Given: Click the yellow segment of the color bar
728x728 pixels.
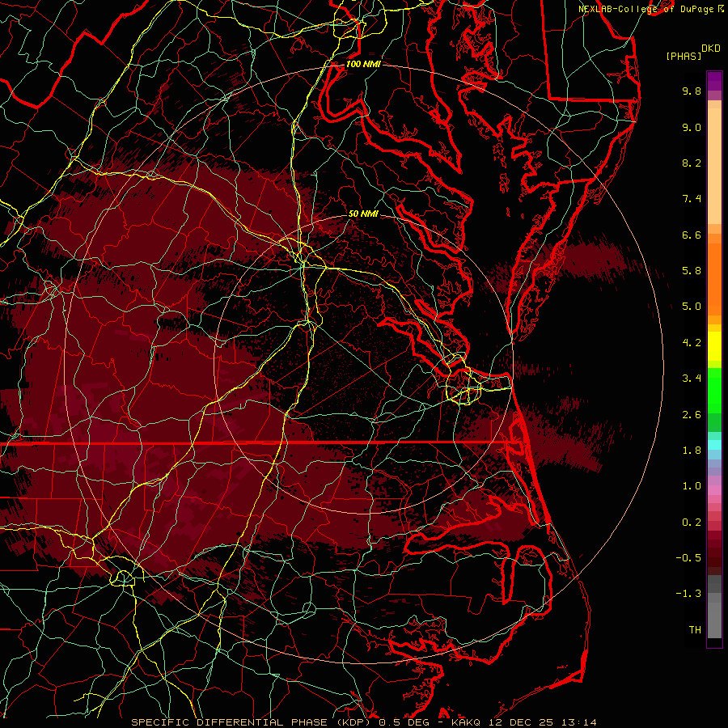Looking at the screenshot, I should coord(714,346).
